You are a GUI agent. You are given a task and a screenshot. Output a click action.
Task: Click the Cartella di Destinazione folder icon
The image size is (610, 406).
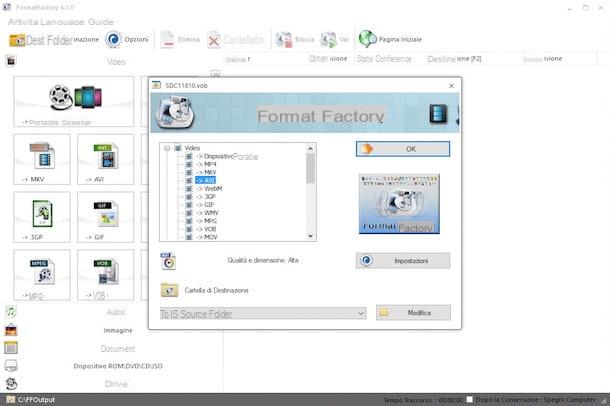pyautogui.click(x=169, y=290)
